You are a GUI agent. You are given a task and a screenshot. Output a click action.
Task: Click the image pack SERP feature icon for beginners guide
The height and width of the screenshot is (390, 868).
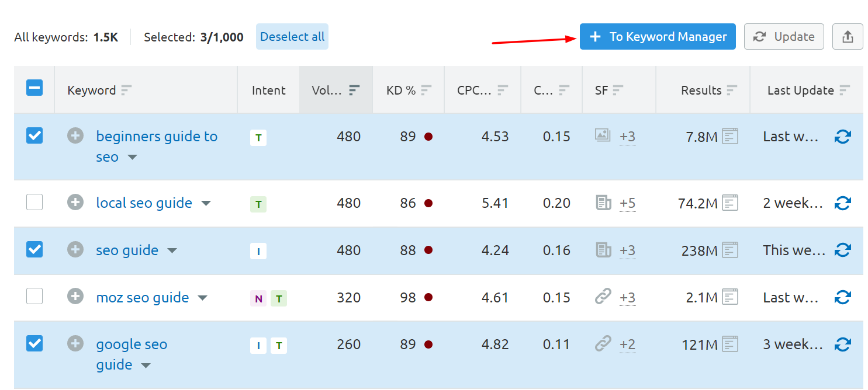(602, 136)
